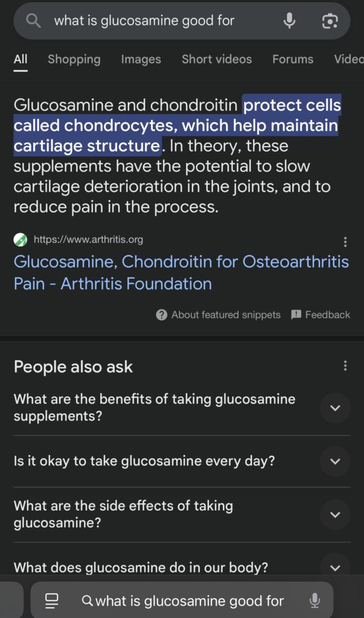The width and height of the screenshot is (364, 618).
Task: Open the Short videos tab
Action: click(217, 59)
